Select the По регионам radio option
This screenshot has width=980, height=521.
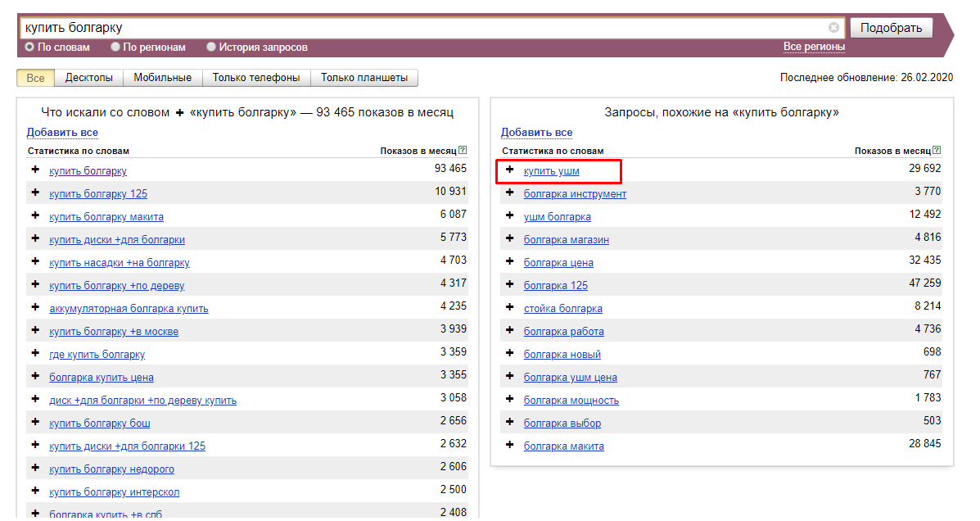click(115, 47)
